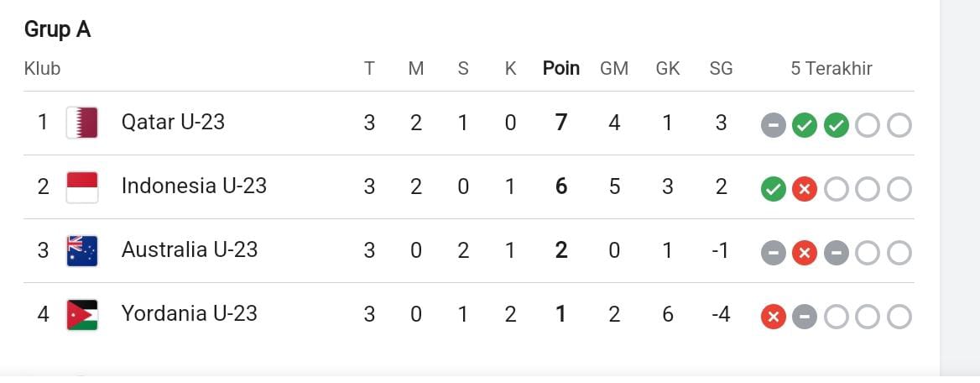Image resolution: width=980 pixels, height=383 pixels.
Task: Click the Yordania flag icon
Action: (82, 314)
